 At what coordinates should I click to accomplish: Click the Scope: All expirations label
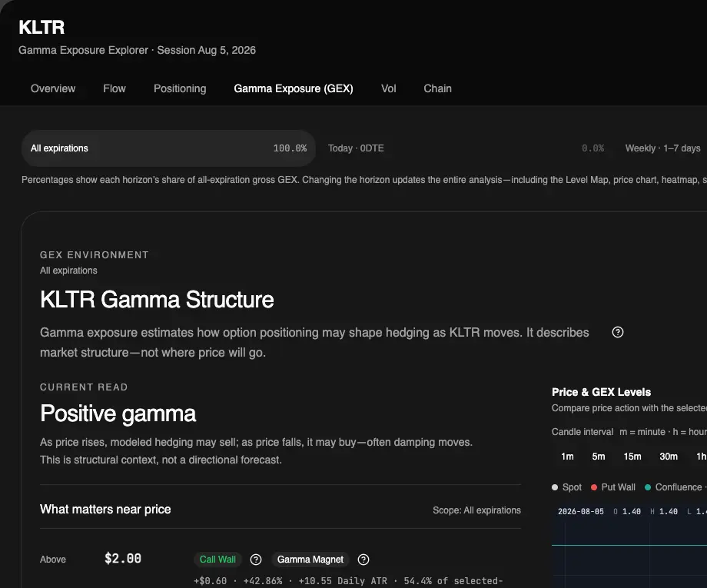476,510
